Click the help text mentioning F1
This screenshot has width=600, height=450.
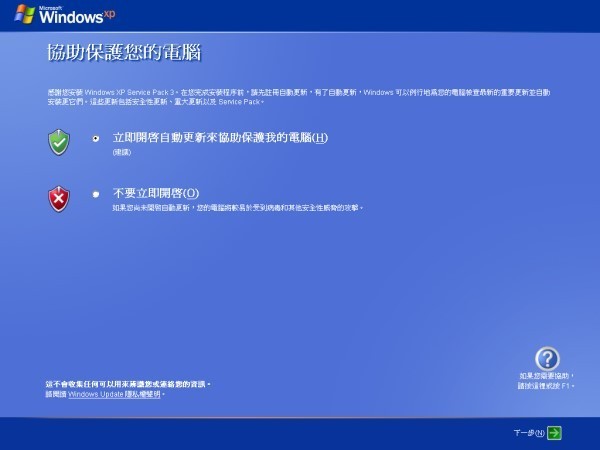coord(546,381)
